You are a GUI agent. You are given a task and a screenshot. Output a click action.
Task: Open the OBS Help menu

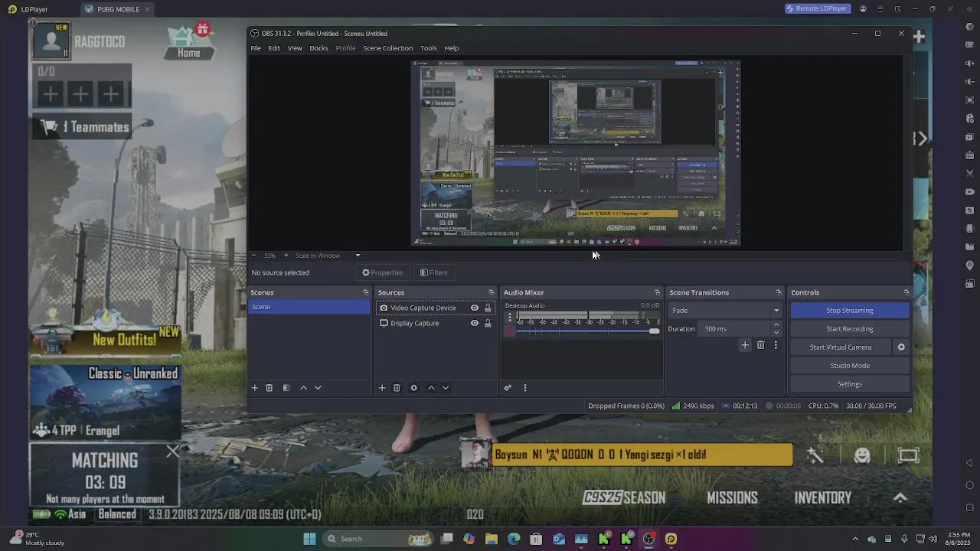pos(452,48)
